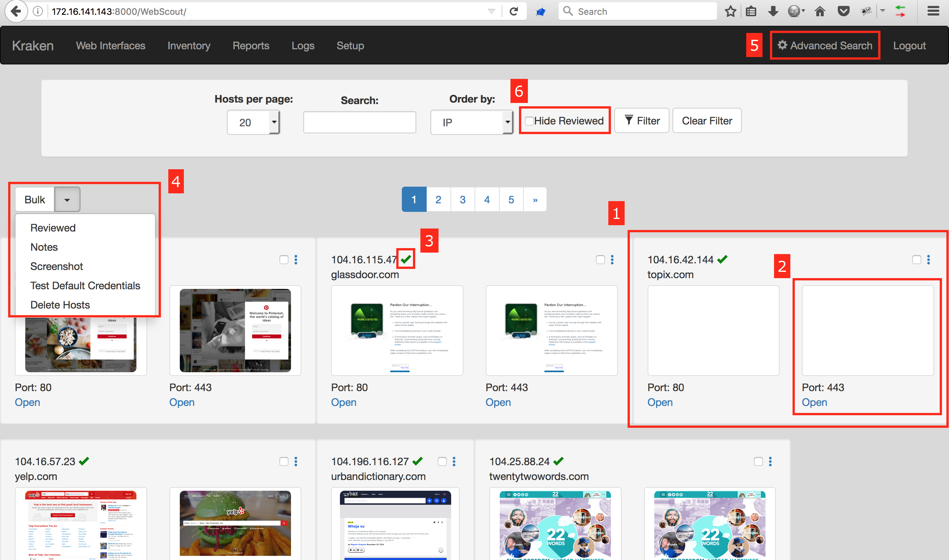
Task: Open the three-dot menu for yelp.com host
Action: tap(296, 461)
